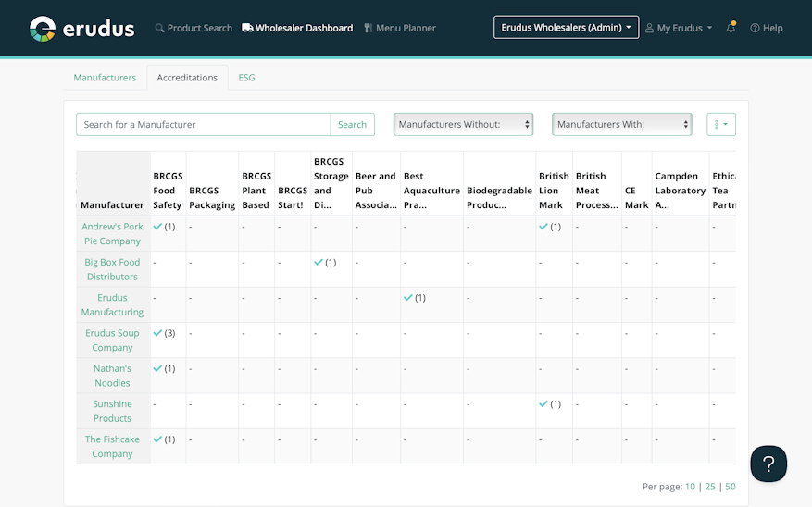
Task: Click the BRCGS Storage and Distribution header
Action: tap(331, 183)
